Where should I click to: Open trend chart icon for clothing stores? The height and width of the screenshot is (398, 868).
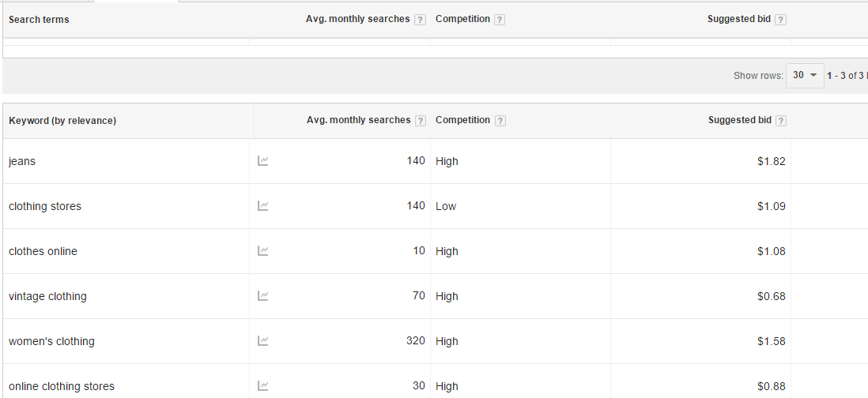click(263, 205)
